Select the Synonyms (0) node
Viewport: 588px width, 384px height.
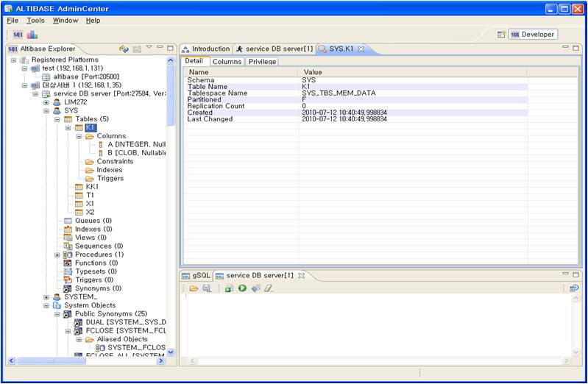99,289
